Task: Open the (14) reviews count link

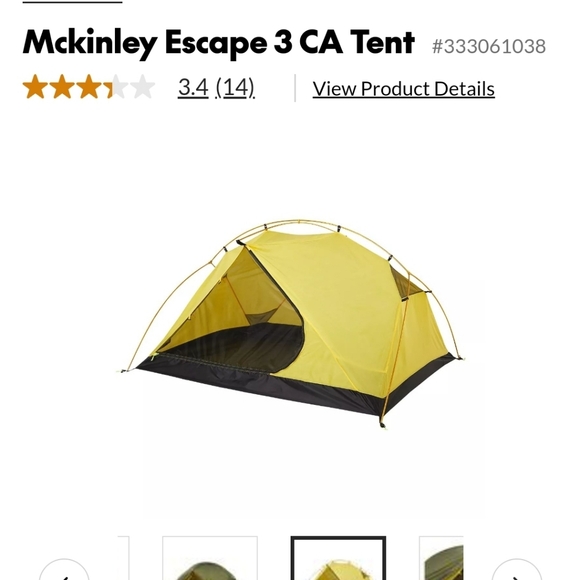Action: 235,88
